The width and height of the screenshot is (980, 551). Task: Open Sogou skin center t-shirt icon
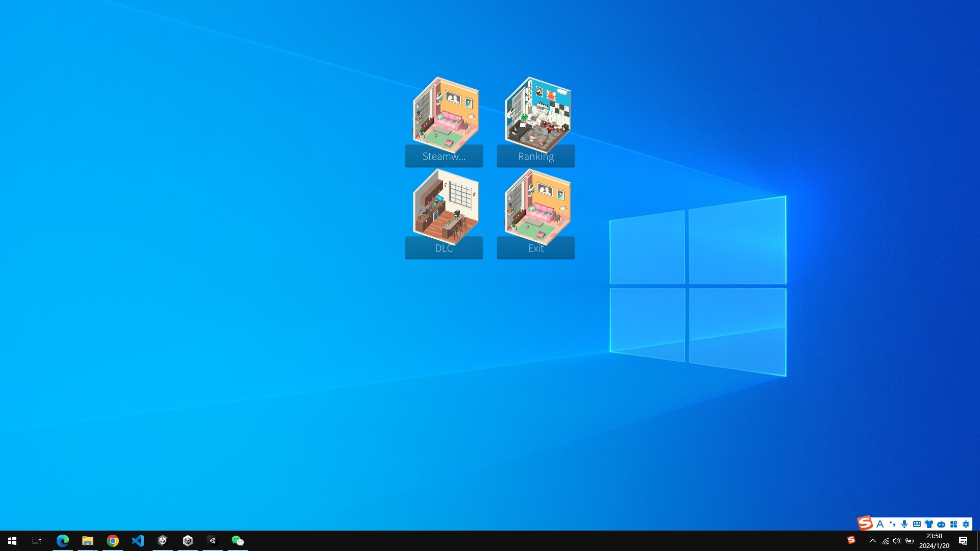[929, 524]
